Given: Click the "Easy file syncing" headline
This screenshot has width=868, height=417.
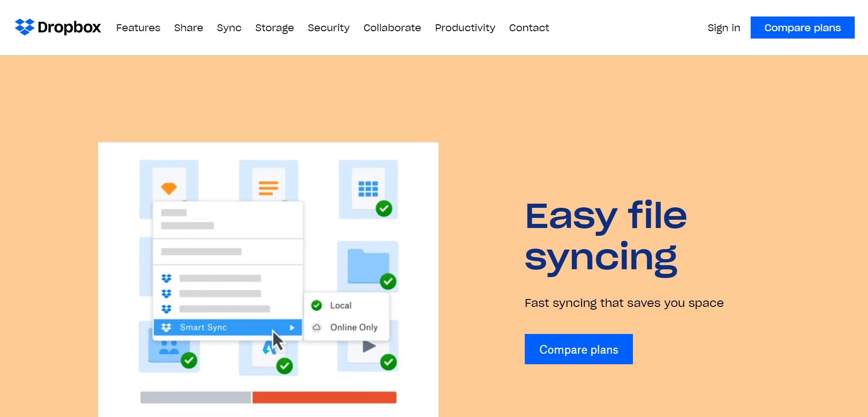Looking at the screenshot, I should pyautogui.click(x=606, y=238).
